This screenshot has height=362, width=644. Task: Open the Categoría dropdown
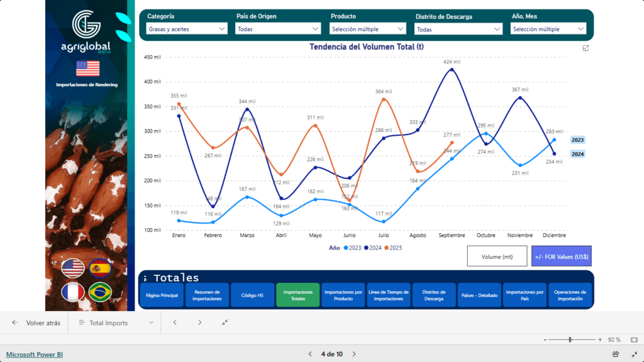[x=187, y=29]
